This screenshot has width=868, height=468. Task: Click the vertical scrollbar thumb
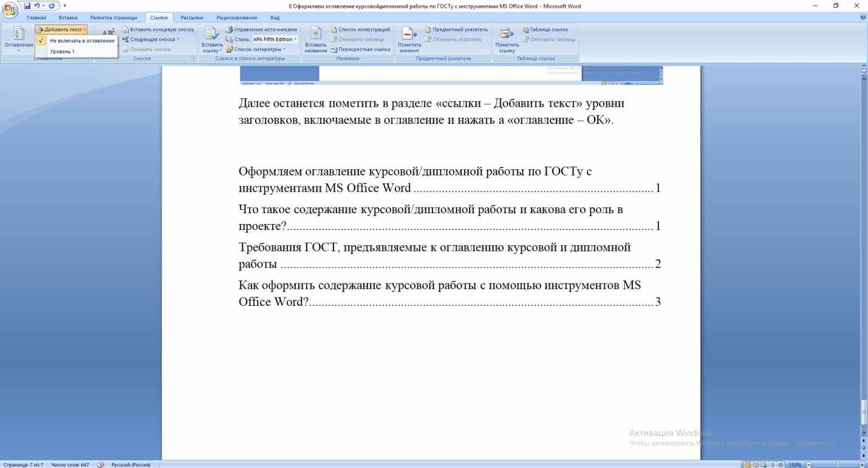863,411
